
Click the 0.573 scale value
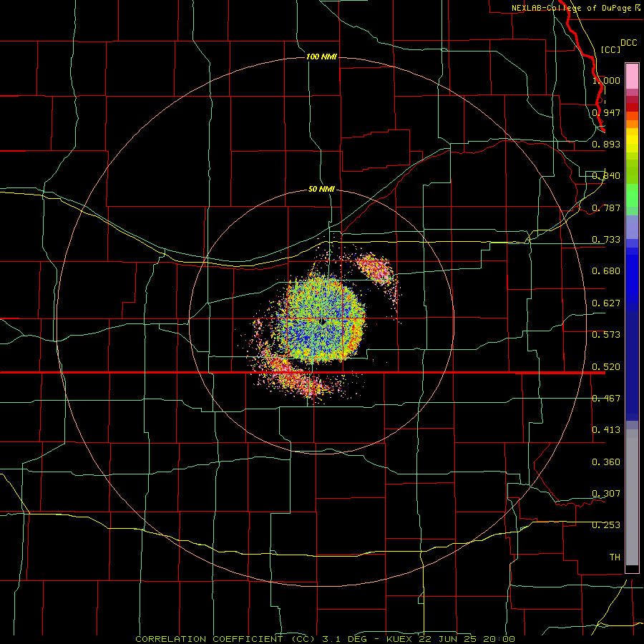606,335
